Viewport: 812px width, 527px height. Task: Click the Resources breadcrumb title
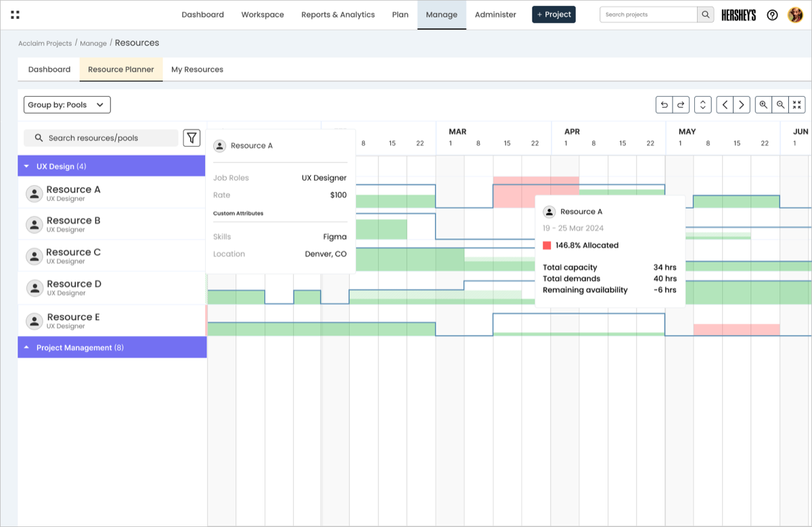pyautogui.click(x=137, y=43)
